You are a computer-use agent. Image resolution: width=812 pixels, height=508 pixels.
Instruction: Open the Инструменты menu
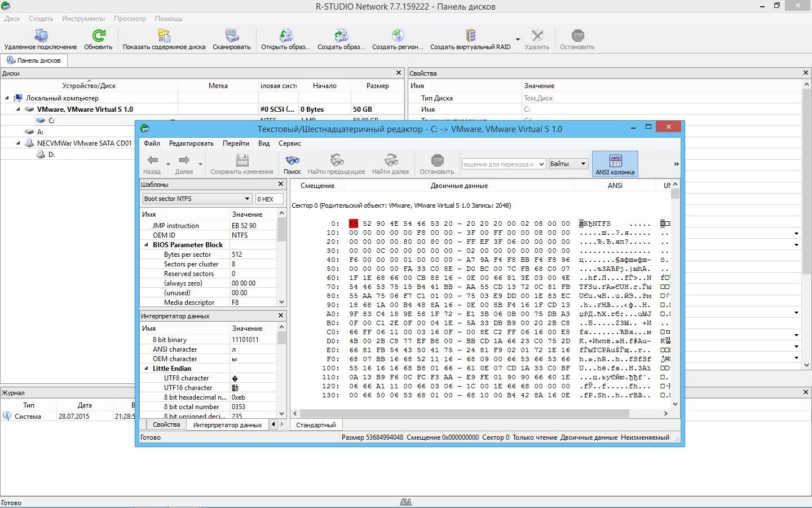83,19
